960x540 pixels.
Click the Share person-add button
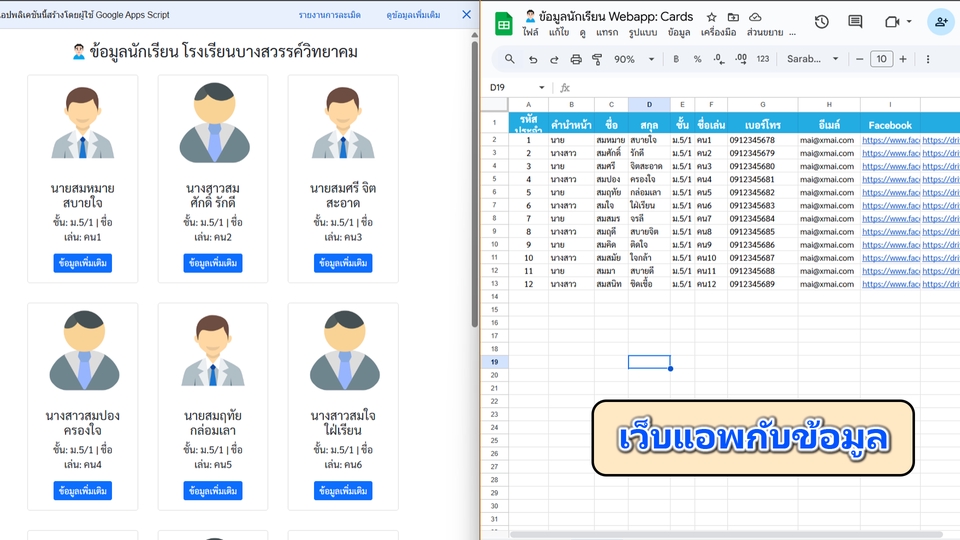click(940, 22)
